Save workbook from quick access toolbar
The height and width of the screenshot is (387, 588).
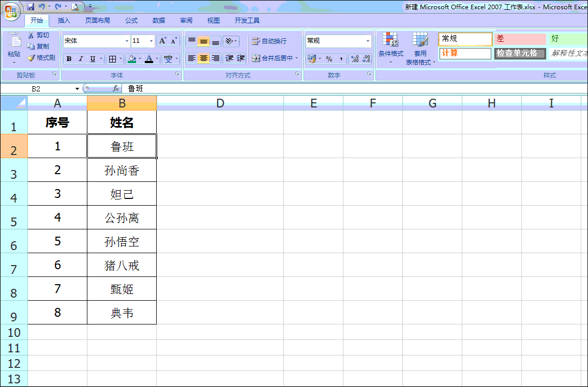point(31,6)
